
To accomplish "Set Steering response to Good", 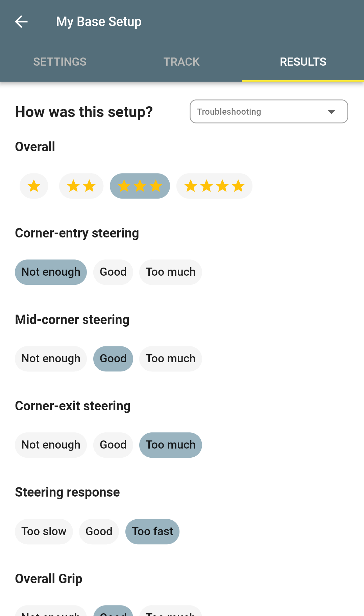I will tap(99, 531).
